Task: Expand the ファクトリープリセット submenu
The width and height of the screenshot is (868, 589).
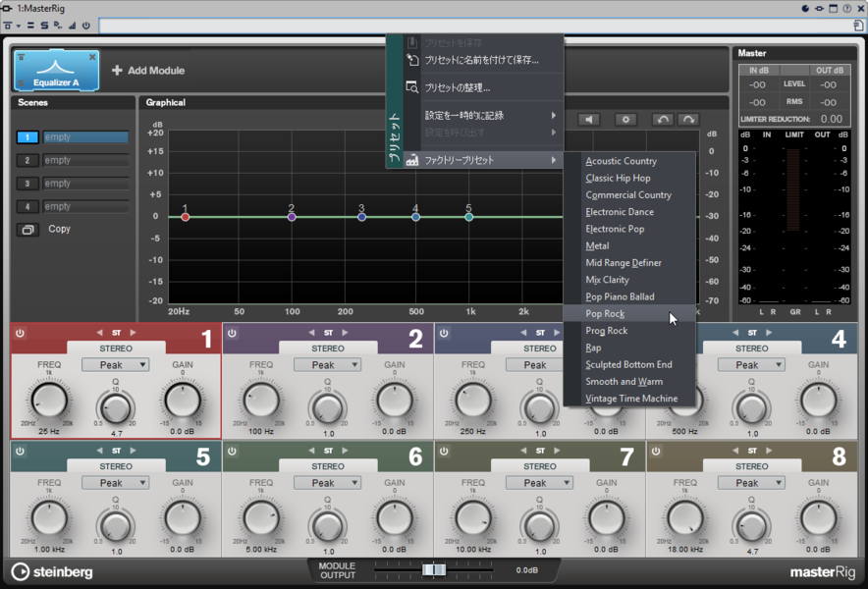Action: [x=483, y=160]
